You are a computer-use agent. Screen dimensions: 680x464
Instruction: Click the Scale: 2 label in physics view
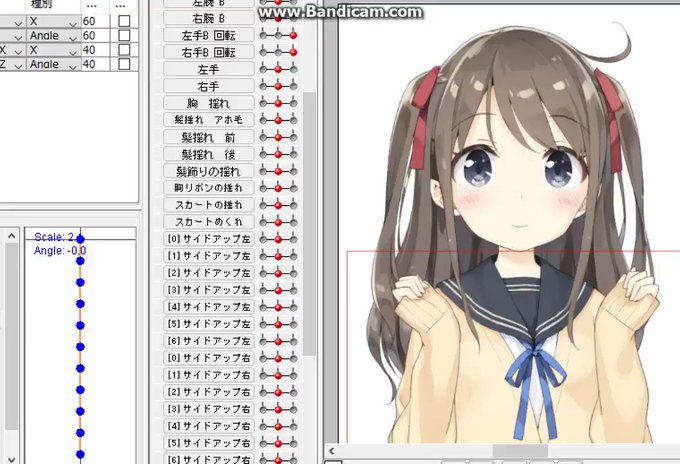[x=54, y=237]
